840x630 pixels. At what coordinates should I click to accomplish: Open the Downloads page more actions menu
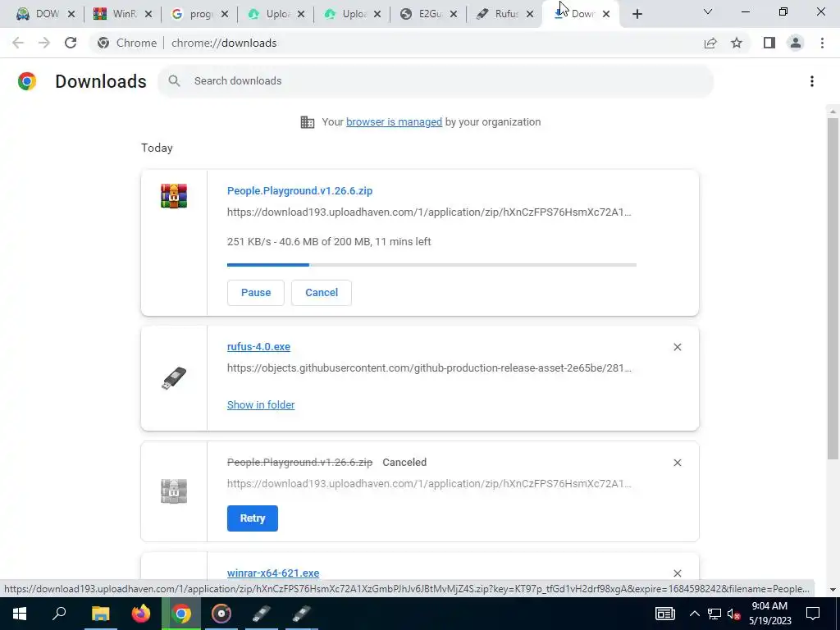(x=811, y=81)
